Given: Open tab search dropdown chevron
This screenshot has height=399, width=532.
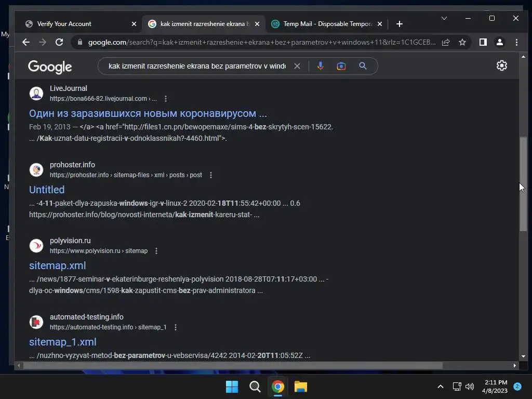Looking at the screenshot, I should coord(444,18).
